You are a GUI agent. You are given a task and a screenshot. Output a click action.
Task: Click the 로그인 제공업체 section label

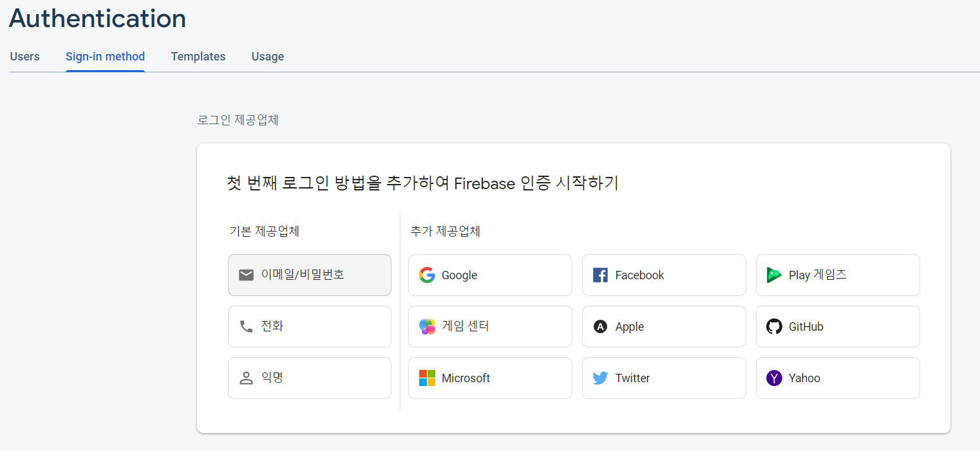point(238,120)
